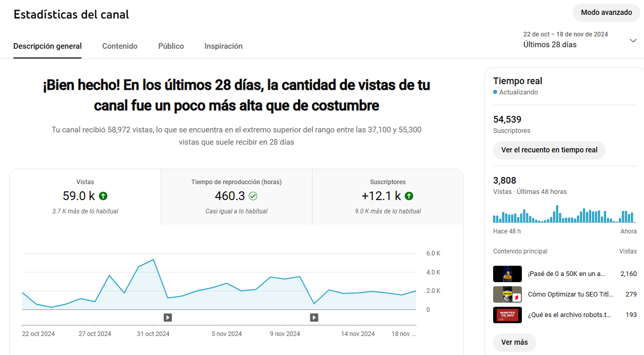644x355 pixels.
Task: Click the Ver más button
Action: point(514,342)
